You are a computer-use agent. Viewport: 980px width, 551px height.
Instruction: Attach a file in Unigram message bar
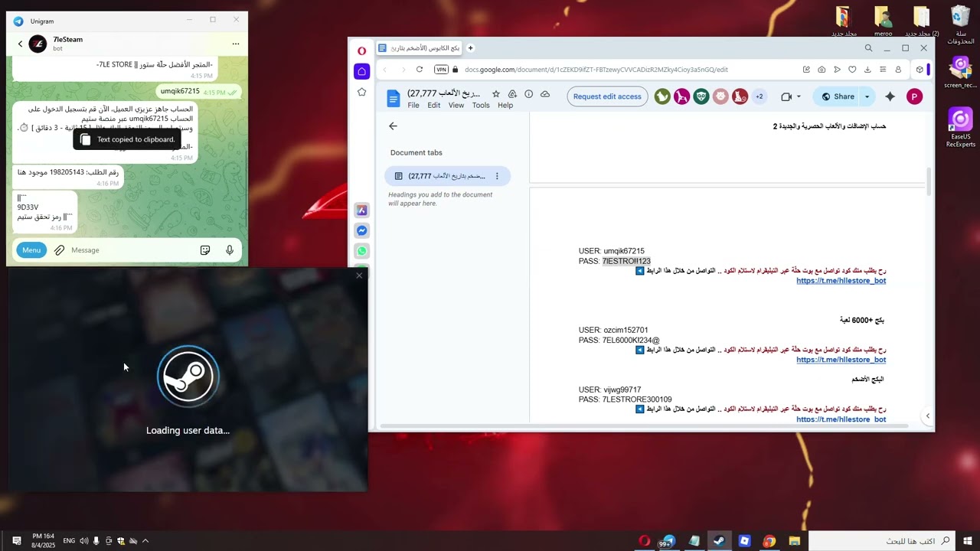click(x=59, y=250)
